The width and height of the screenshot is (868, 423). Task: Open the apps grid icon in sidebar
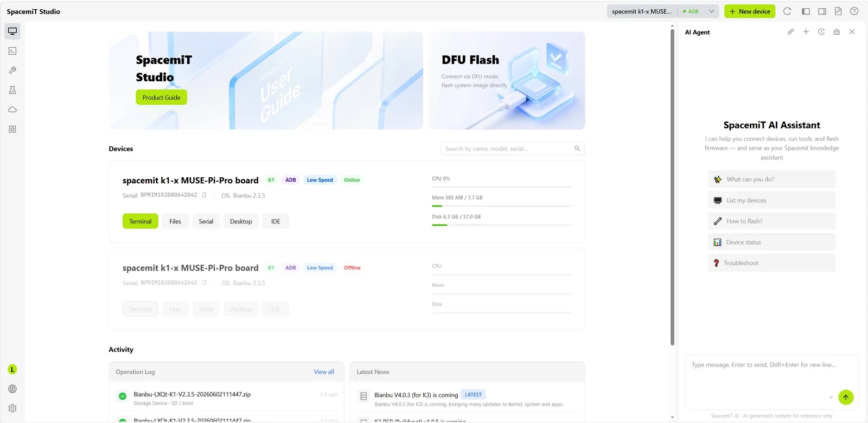pyautogui.click(x=12, y=129)
